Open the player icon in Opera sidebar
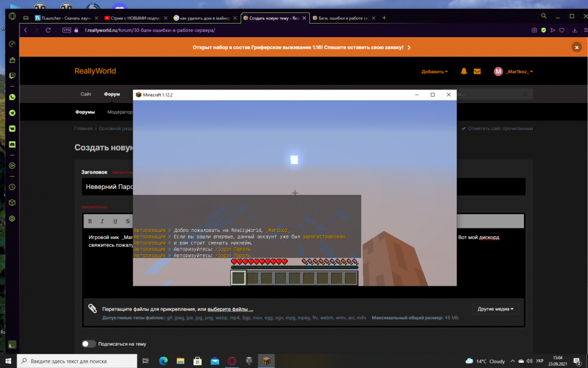 click(12, 165)
